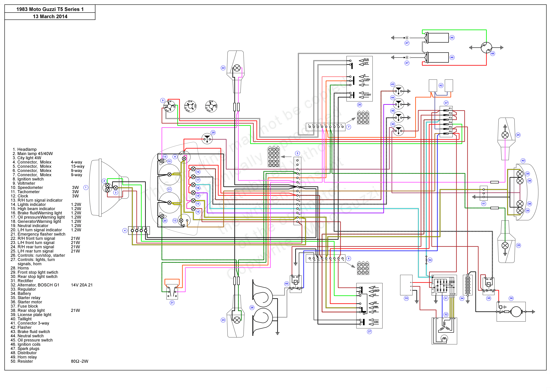Select legend entry '8. Ignition switch'
This screenshot has width=551, height=392.
coord(28,179)
